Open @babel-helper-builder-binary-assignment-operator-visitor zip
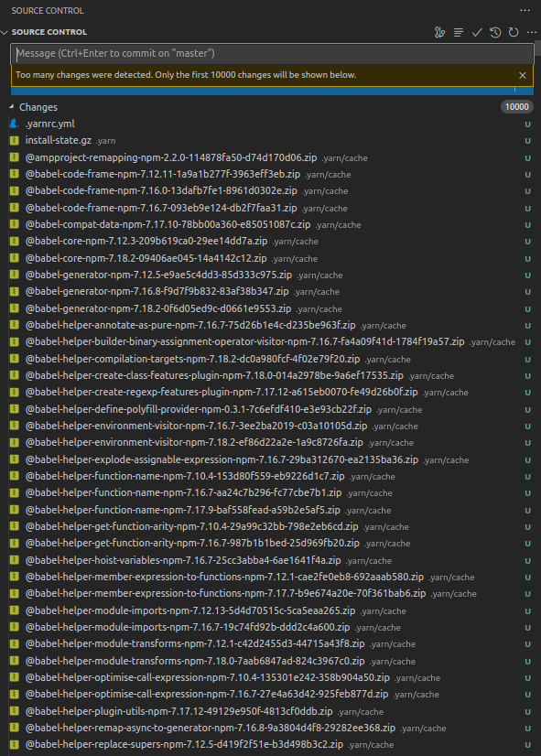Image resolution: width=541 pixels, height=756 pixels. point(245,341)
